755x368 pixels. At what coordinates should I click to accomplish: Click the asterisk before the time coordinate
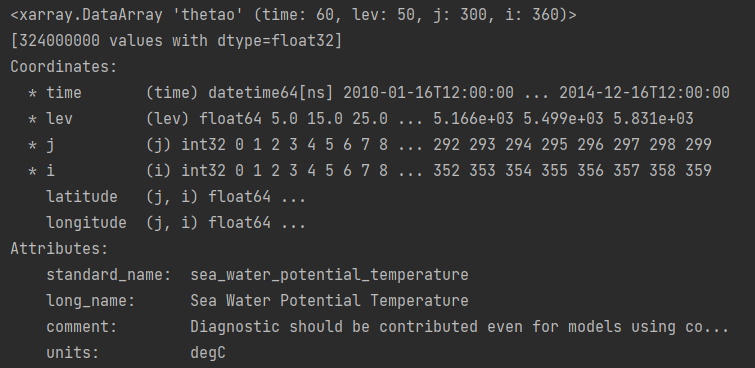[32, 93]
